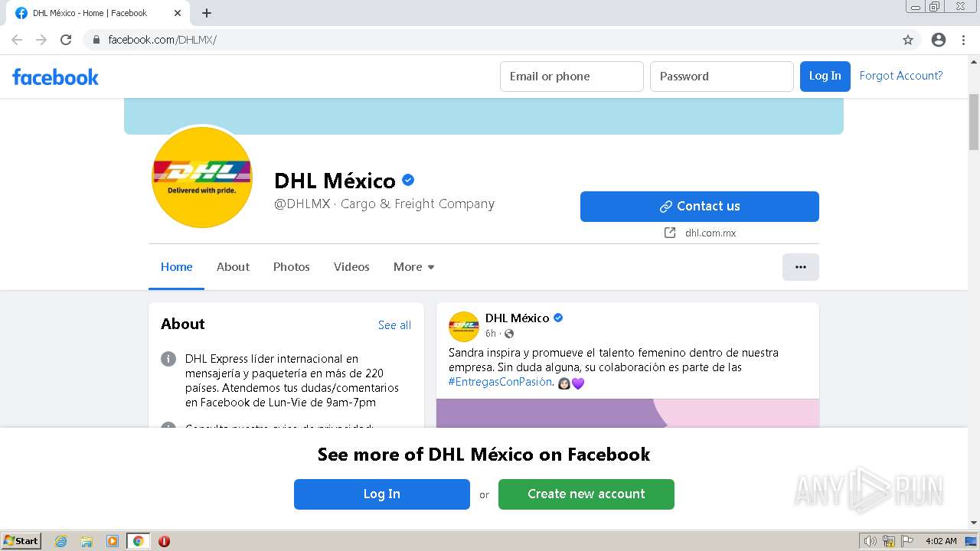Image resolution: width=980 pixels, height=551 pixels.
Task: Click the Password input field
Action: [722, 77]
